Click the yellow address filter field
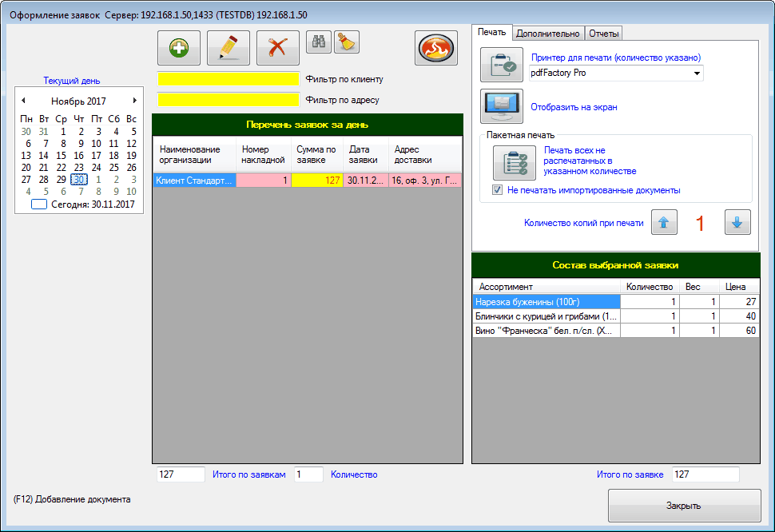This screenshot has height=532, width=775. click(x=229, y=100)
